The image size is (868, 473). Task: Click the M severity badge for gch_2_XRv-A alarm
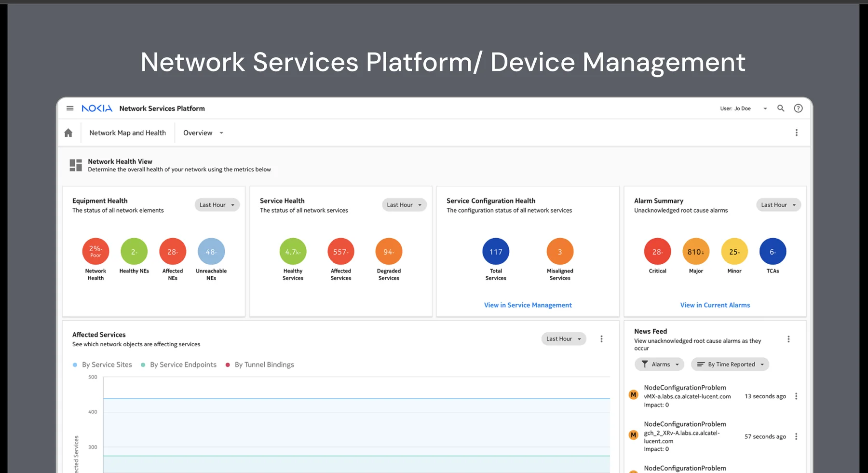point(634,435)
